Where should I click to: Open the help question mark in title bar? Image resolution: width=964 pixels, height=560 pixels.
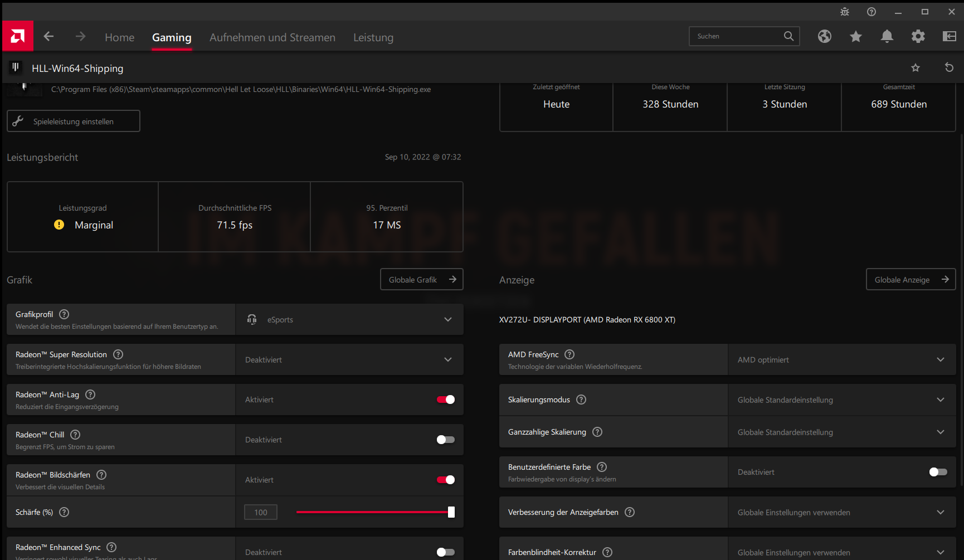point(872,12)
